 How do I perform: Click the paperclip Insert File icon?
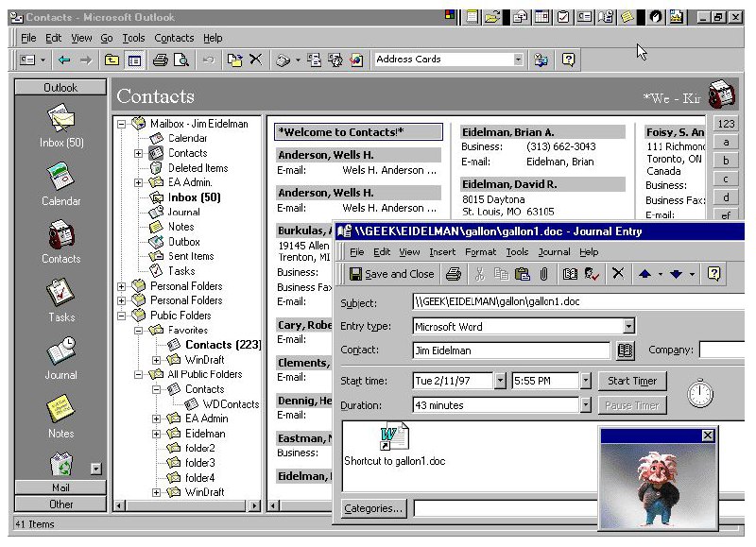544,274
